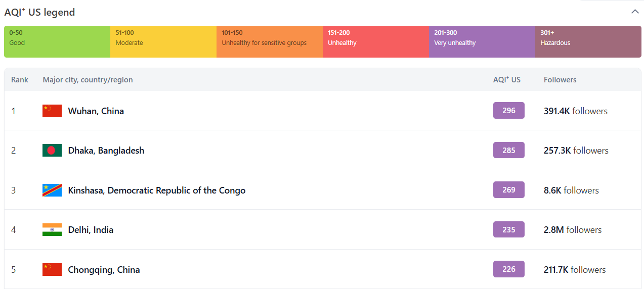The width and height of the screenshot is (644, 289).
Task: Click the Bangladesh flag icon
Action: point(52,151)
